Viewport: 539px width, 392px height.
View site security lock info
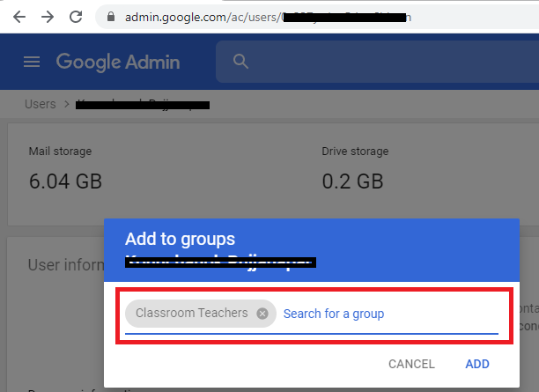pos(111,17)
